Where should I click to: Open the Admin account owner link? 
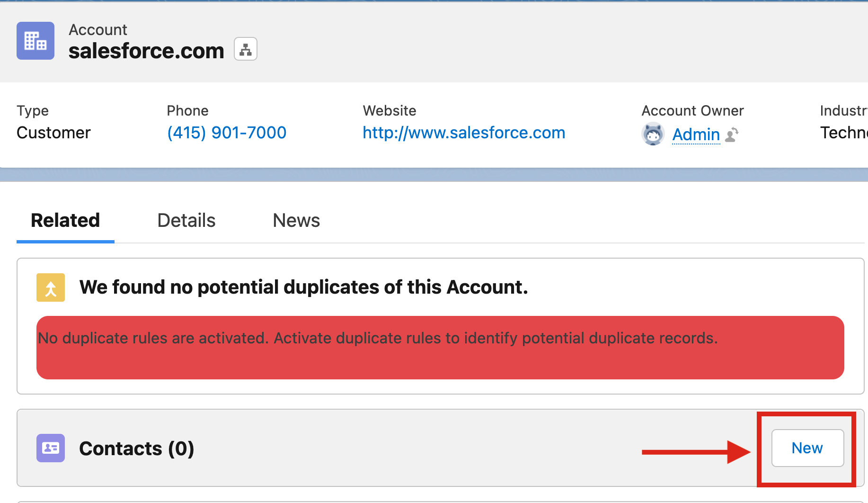pyautogui.click(x=696, y=135)
